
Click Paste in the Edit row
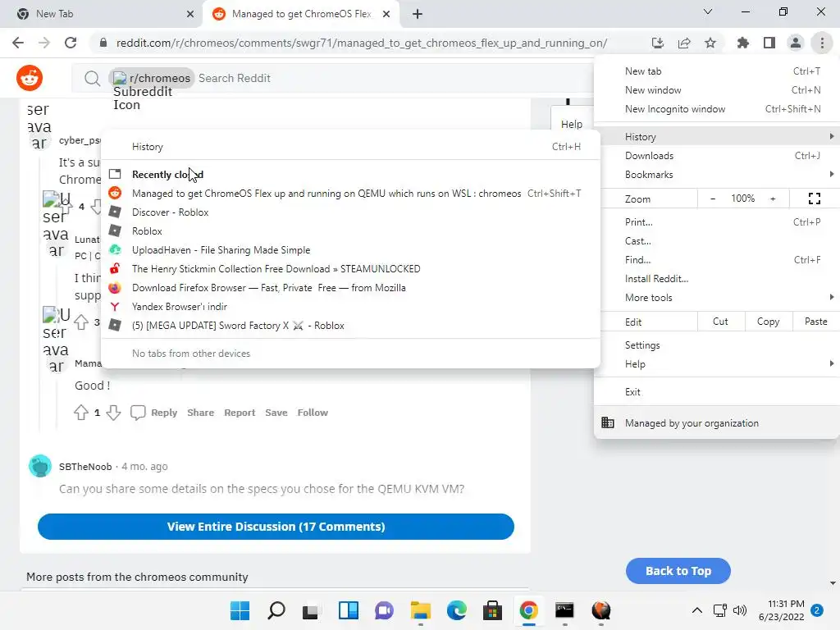coord(816,322)
